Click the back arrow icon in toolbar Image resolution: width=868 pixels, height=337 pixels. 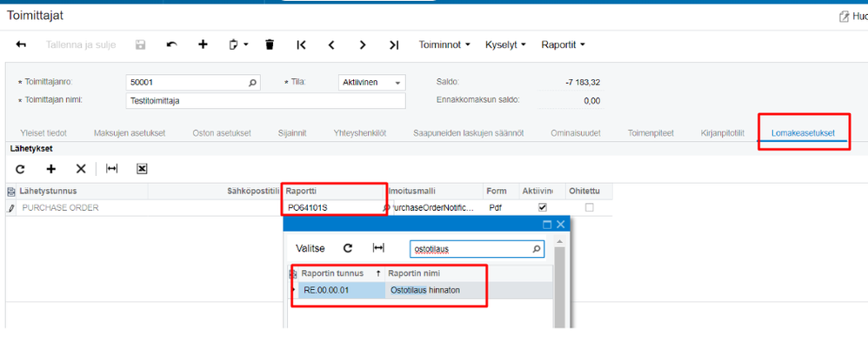point(21,45)
